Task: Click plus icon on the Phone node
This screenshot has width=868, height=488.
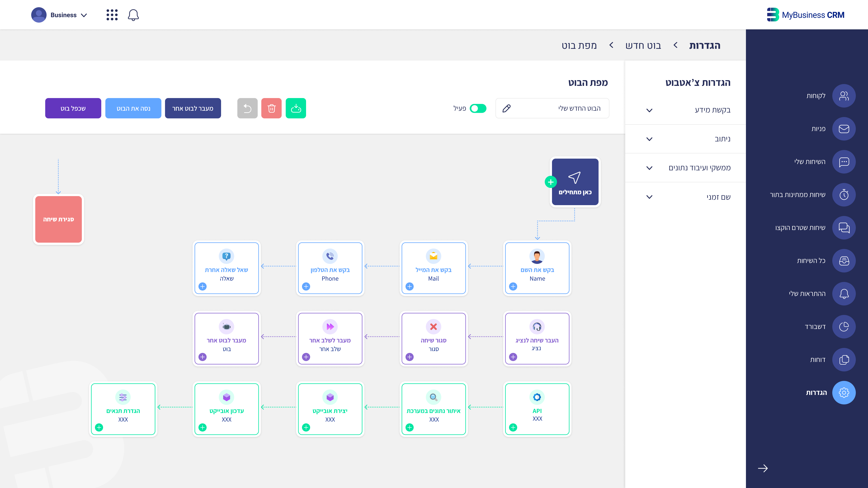Action: tap(306, 287)
